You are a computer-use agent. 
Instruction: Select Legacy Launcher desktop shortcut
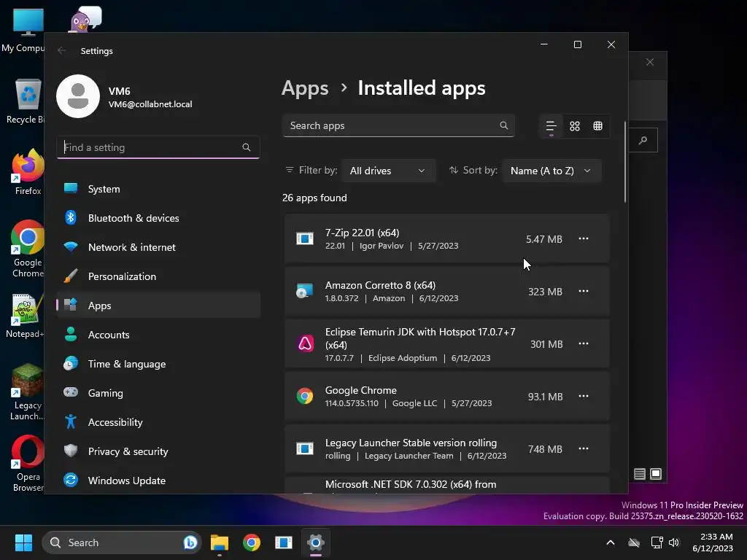(27, 392)
